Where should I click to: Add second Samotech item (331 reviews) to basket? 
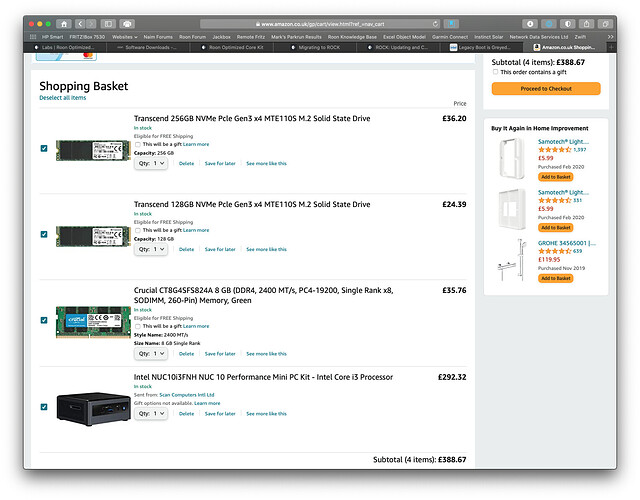[x=556, y=227]
